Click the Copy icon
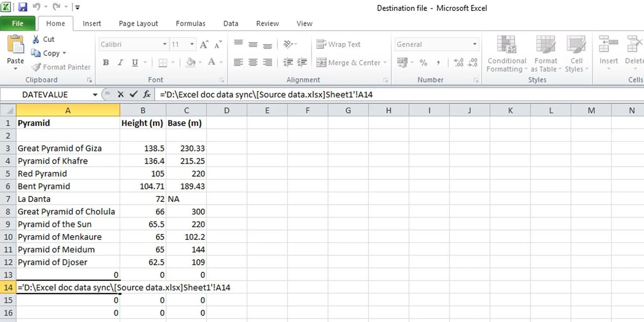The height and width of the screenshot is (322, 644). click(x=36, y=53)
